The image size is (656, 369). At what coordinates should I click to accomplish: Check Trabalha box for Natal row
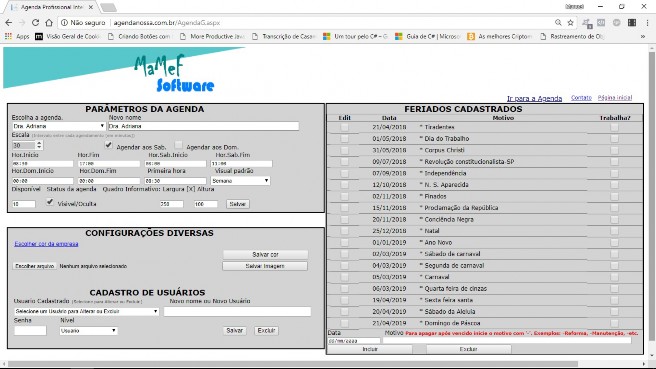click(x=614, y=231)
